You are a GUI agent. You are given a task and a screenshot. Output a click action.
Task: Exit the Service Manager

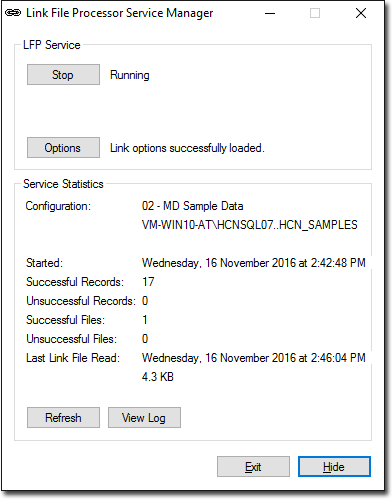253,467
